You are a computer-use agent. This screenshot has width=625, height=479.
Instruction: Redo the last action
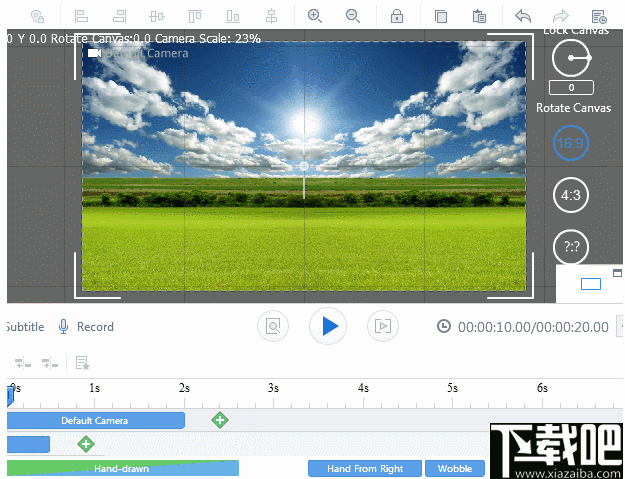[560, 16]
